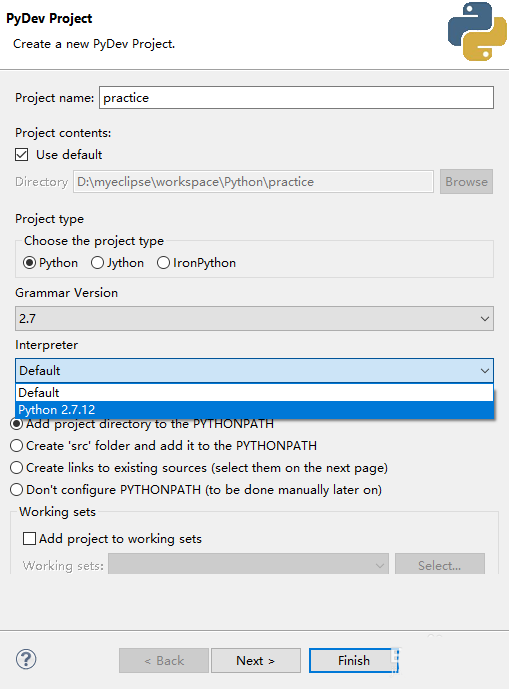Click the Browse directory button
This screenshot has height=689, width=509.
point(466,181)
